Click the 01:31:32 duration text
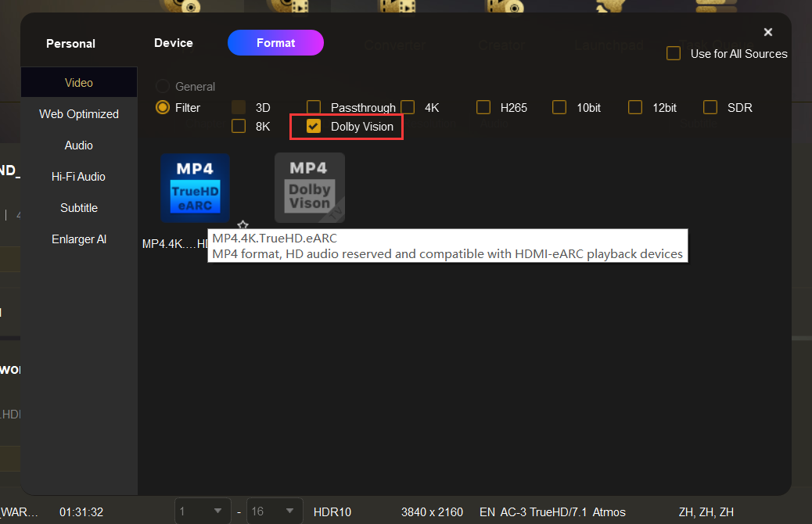 click(x=81, y=512)
